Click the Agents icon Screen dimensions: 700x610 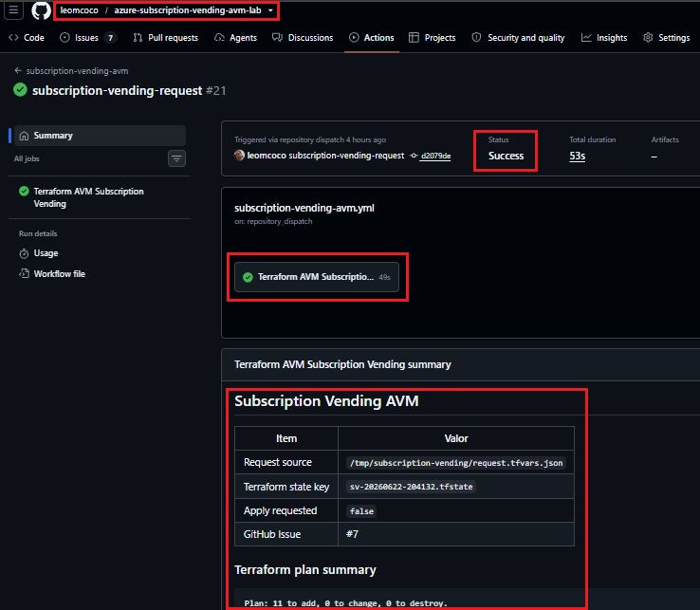pos(219,38)
